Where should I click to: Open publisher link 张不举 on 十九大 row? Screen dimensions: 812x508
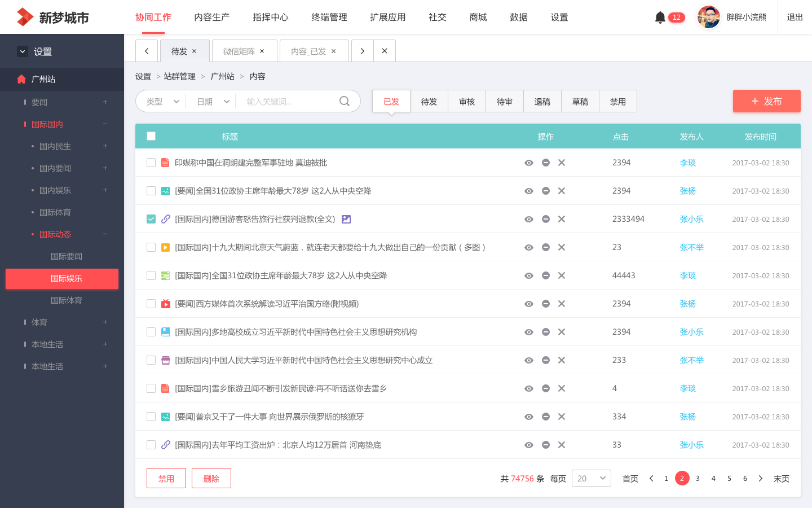(x=691, y=247)
